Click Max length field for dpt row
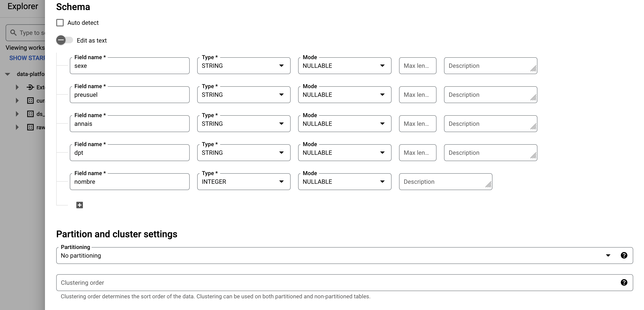644x310 pixels. 417,153
